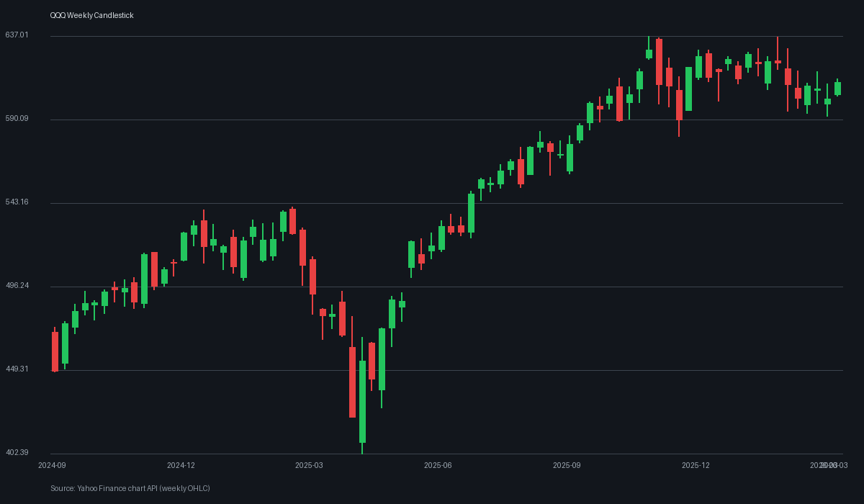The image size is (864, 504).
Task: Select the green candle touching the 402.39 low
Action: pyautogui.click(x=362, y=401)
